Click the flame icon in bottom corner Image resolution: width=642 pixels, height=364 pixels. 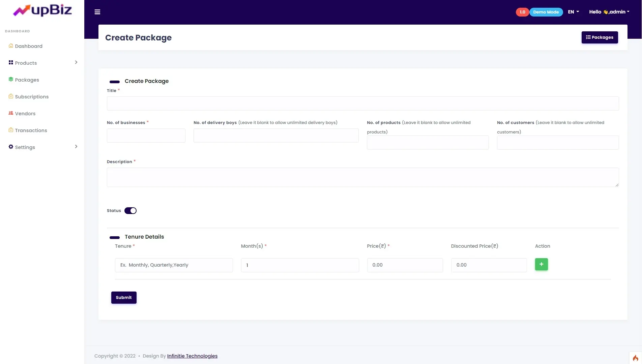(x=635, y=358)
